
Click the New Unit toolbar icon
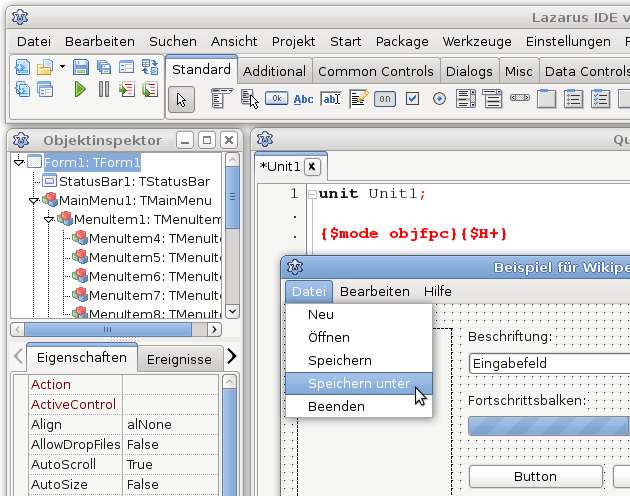coord(22,67)
